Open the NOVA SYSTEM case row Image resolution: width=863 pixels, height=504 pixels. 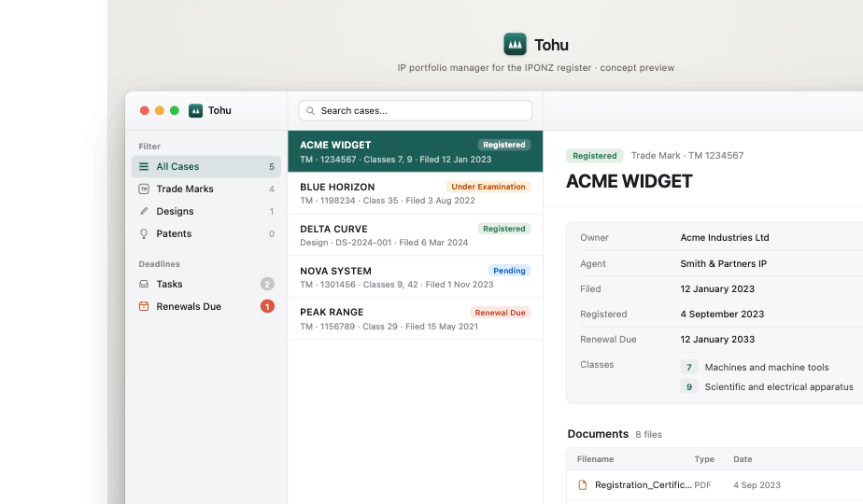(x=415, y=277)
